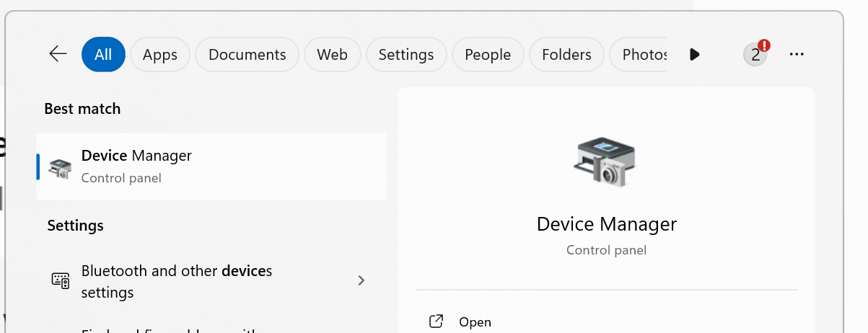Open the three-dot more options menu
868x333 pixels.
tap(797, 54)
